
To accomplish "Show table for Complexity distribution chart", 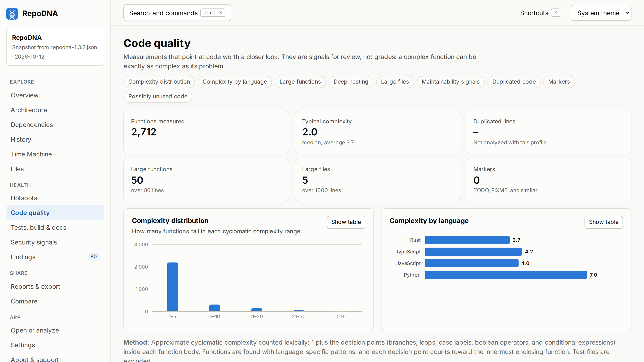I will [x=346, y=222].
